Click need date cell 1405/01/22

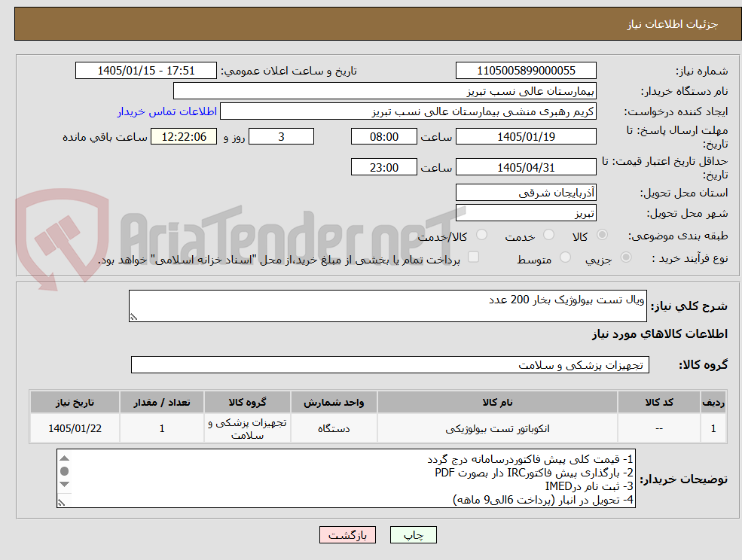(75, 428)
